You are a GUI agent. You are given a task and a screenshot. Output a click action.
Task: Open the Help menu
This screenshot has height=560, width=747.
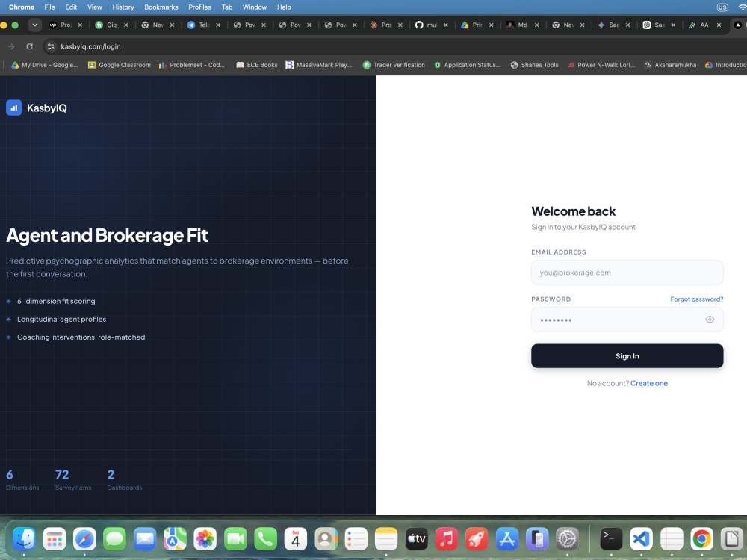click(x=284, y=7)
